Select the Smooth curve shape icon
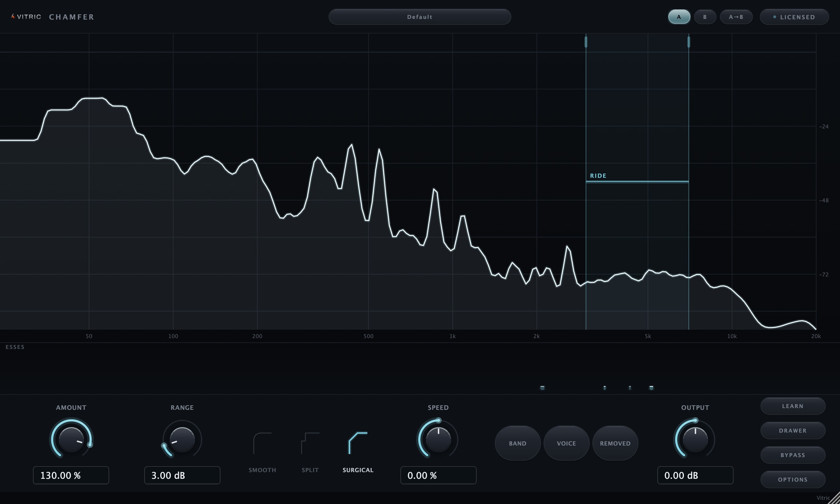Image resolution: width=840 pixels, height=504 pixels. pos(262,443)
